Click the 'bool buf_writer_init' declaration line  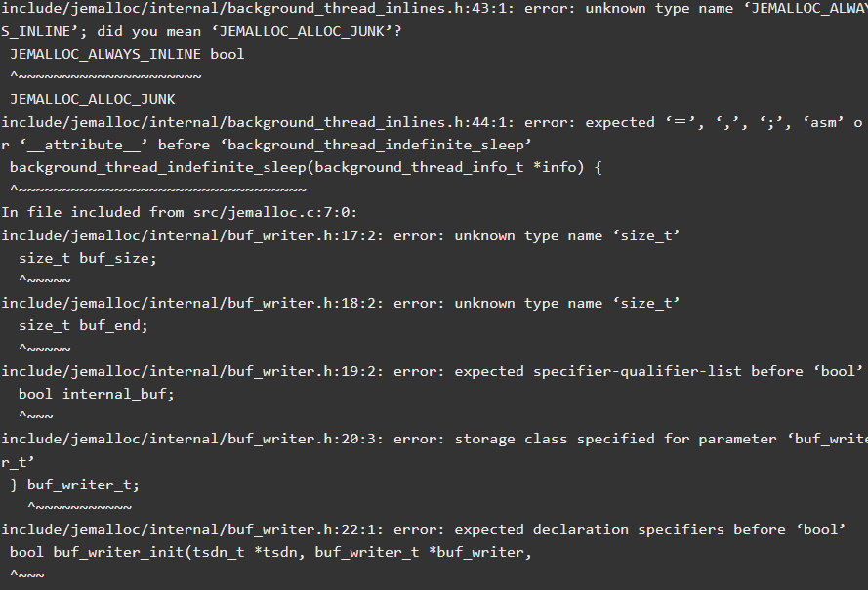click(x=270, y=552)
